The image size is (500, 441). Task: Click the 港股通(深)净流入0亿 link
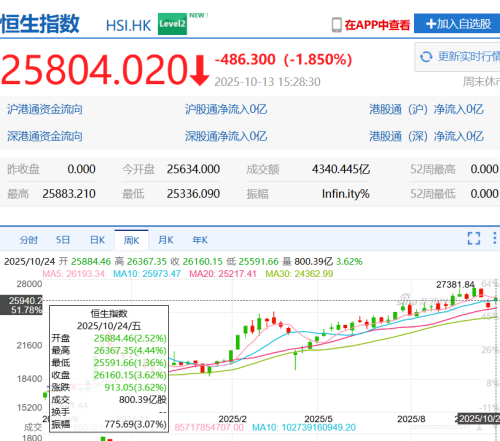pyautogui.click(x=426, y=136)
